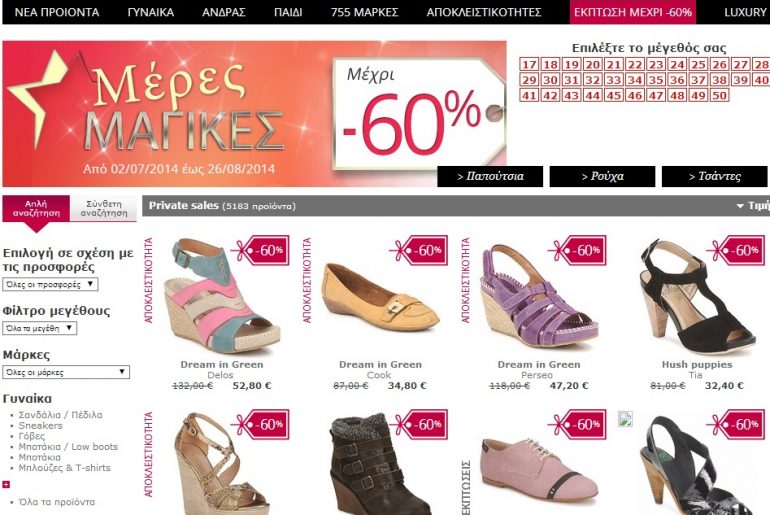770x515 pixels.
Task: Open the Όλα τα μεγέθη size filter dropdown
Action: click(x=39, y=328)
